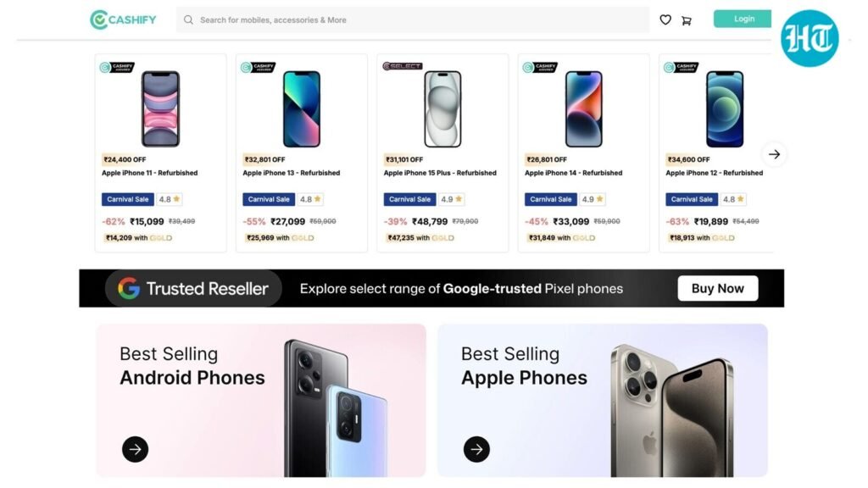Open Best Selling Android Phones arrow icon
868x488 pixels.
coord(134,450)
